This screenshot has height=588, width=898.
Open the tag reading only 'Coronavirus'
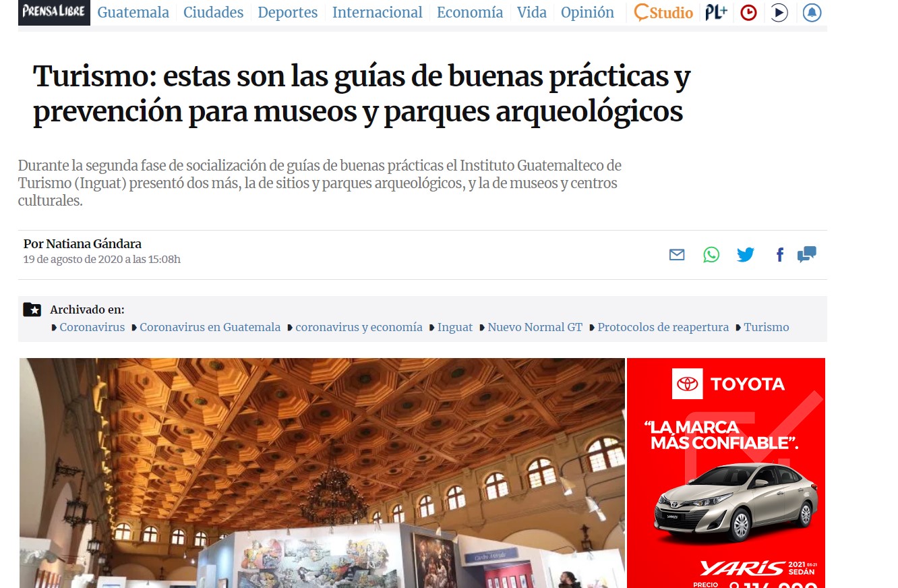[x=92, y=327]
